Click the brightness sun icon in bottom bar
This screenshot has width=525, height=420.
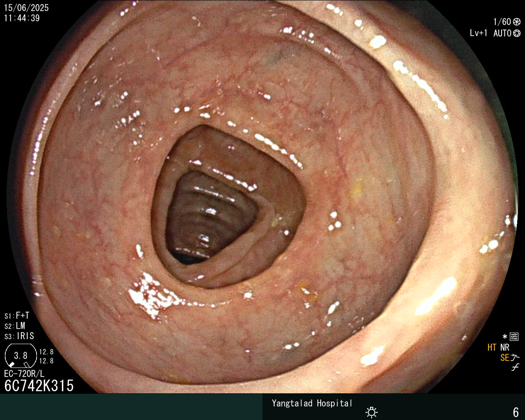coord(372,412)
